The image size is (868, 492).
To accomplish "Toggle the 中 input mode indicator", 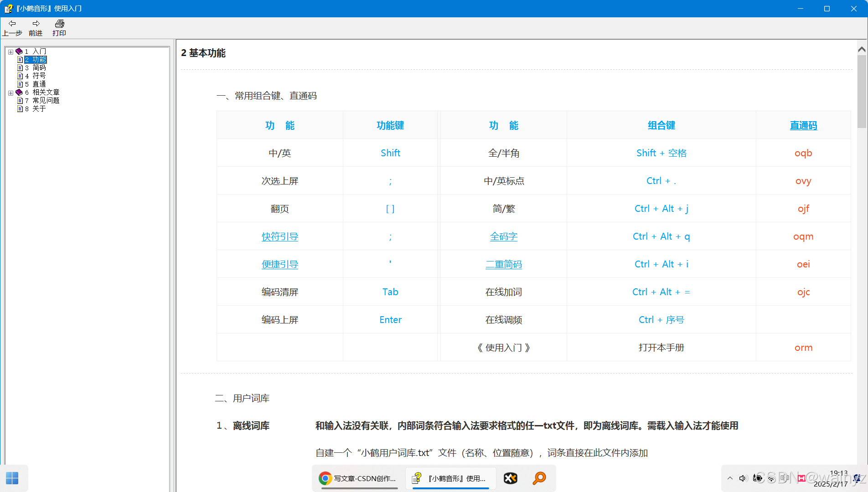I will (x=785, y=478).
